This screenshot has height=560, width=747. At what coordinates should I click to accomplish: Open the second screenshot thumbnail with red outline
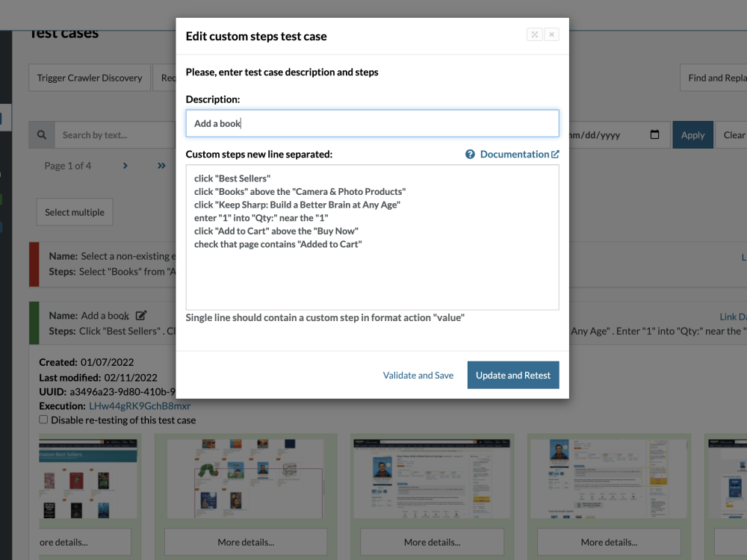[x=245, y=478]
